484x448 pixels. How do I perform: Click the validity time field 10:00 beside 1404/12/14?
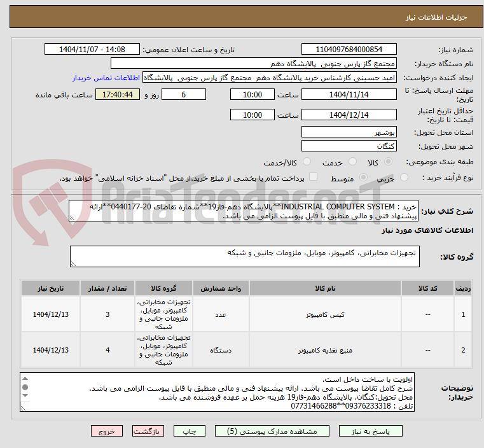point(252,115)
